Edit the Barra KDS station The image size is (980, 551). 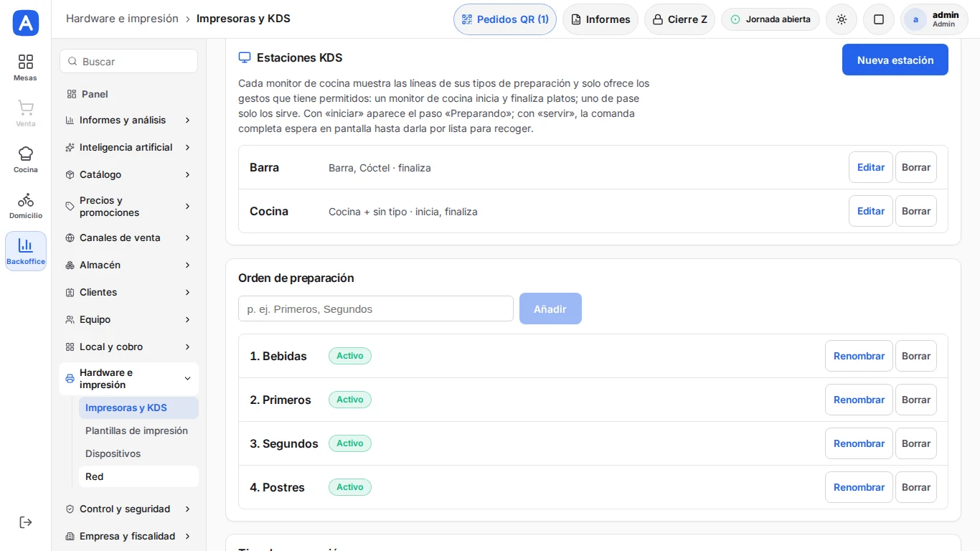click(x=871, y=167)
